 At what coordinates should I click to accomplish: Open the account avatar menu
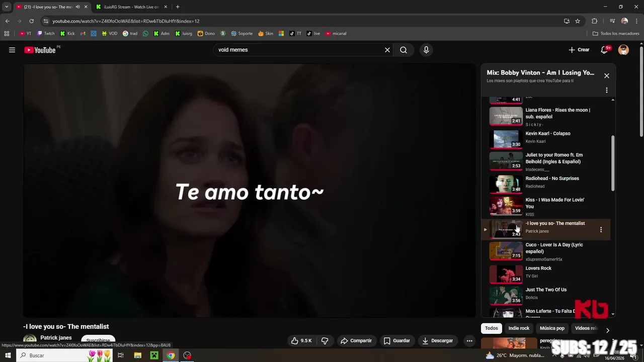click(623, 50)
